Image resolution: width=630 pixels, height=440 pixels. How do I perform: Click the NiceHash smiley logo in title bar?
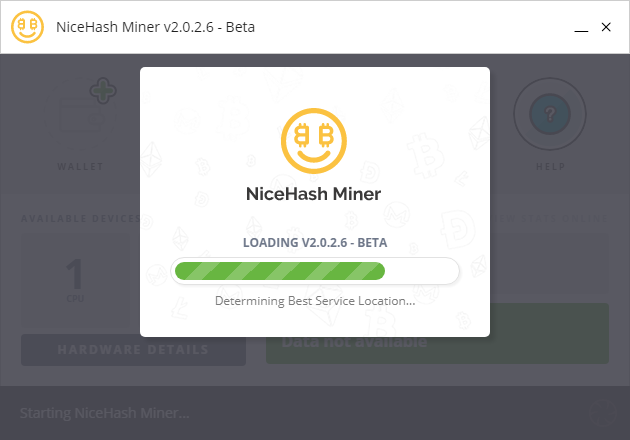coord(27,27)
